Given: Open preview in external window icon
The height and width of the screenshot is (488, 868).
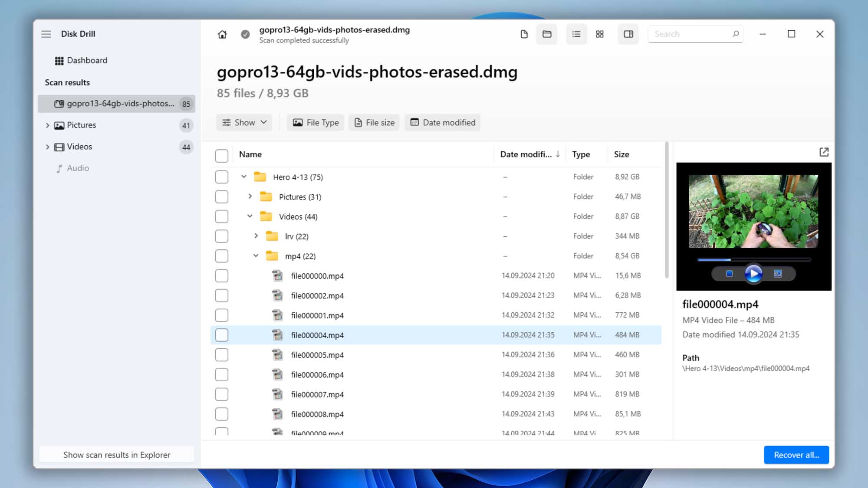Looking at the screenshot, I should point(824,152).
